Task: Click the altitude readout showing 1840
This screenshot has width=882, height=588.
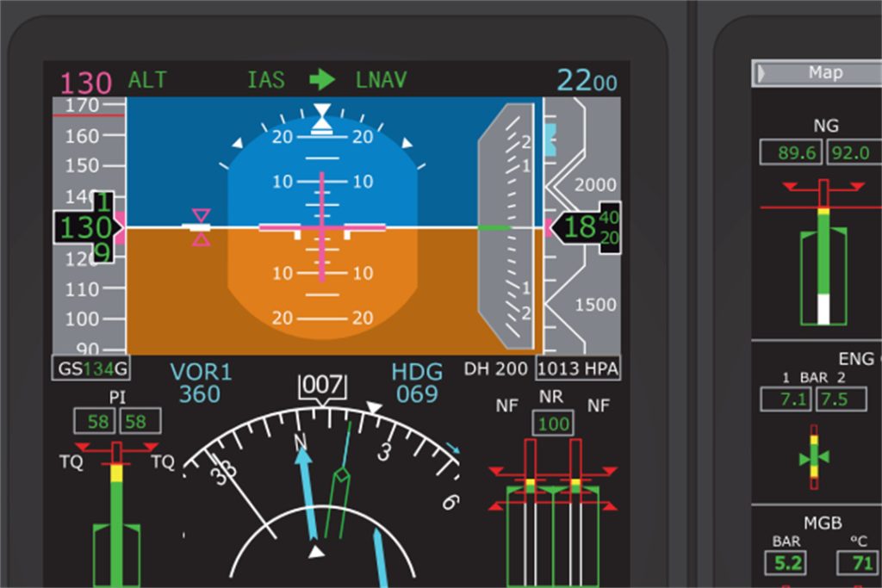Action: click(590, 227)
